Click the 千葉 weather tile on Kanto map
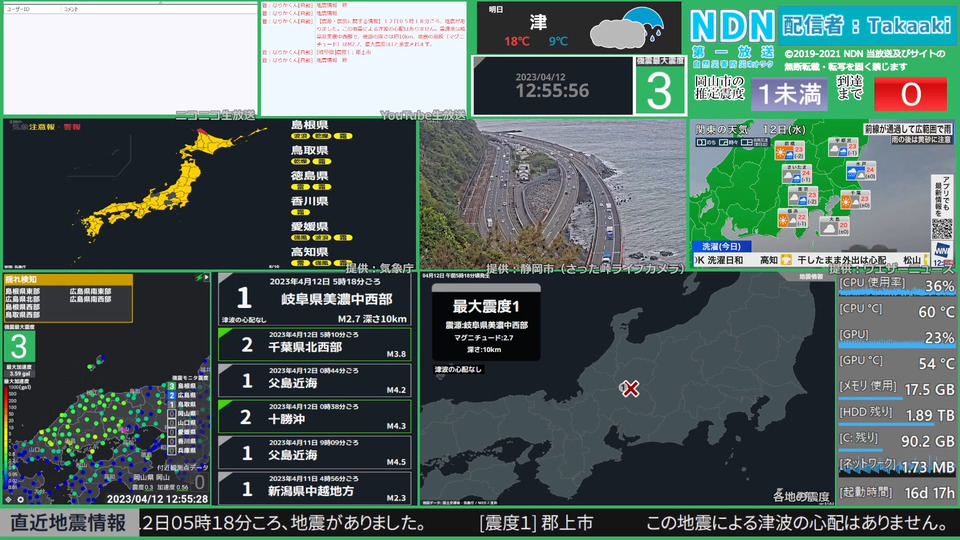 tap(855, 200)
